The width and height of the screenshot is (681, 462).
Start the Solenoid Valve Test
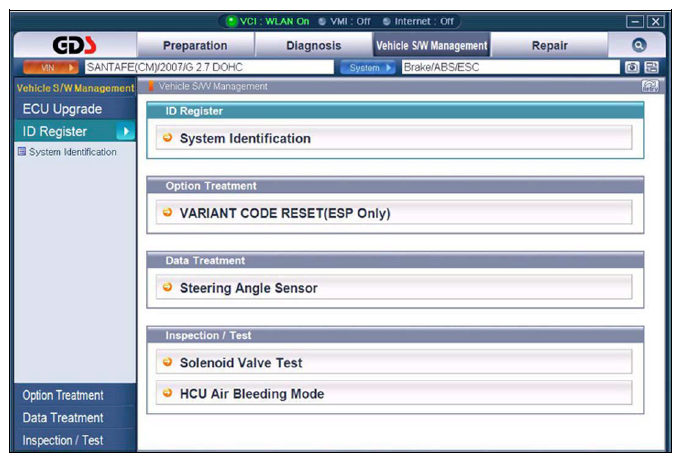click(x=394, y=362)
